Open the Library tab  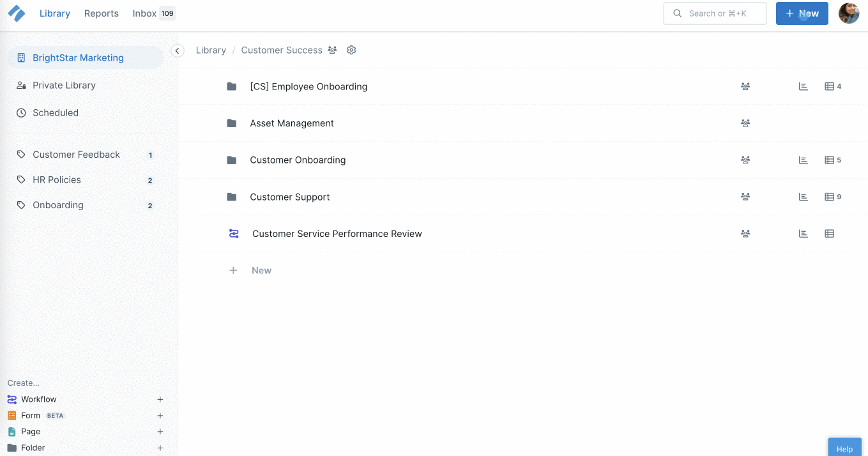point(55,13)
